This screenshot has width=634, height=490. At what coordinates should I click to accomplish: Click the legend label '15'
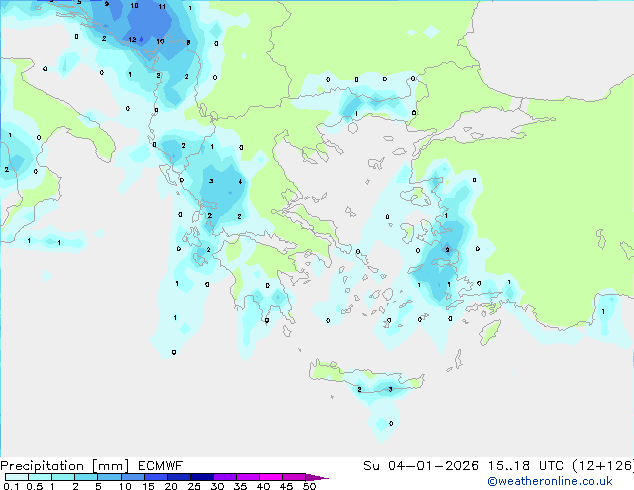[x=148, y=486]
